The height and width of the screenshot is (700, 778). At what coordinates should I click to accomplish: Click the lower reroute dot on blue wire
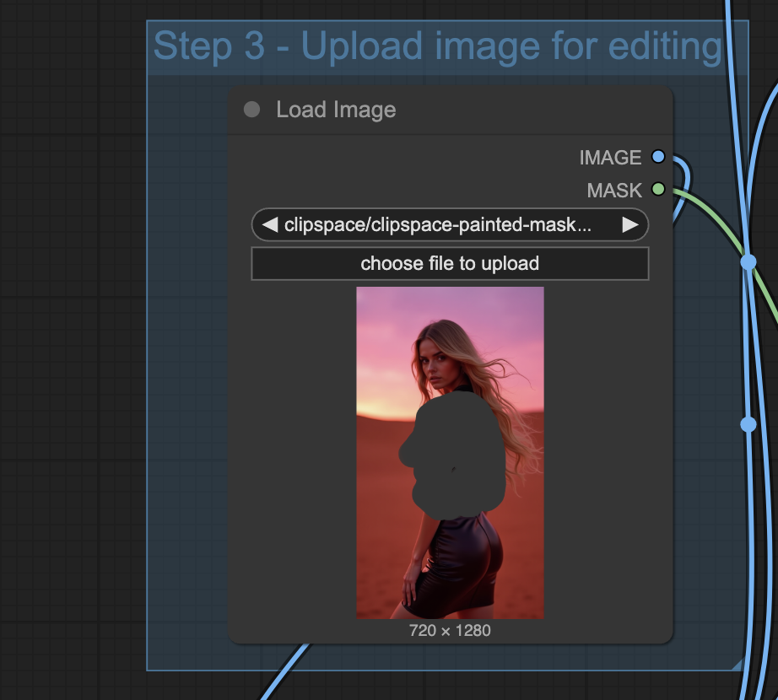(748, 424)
